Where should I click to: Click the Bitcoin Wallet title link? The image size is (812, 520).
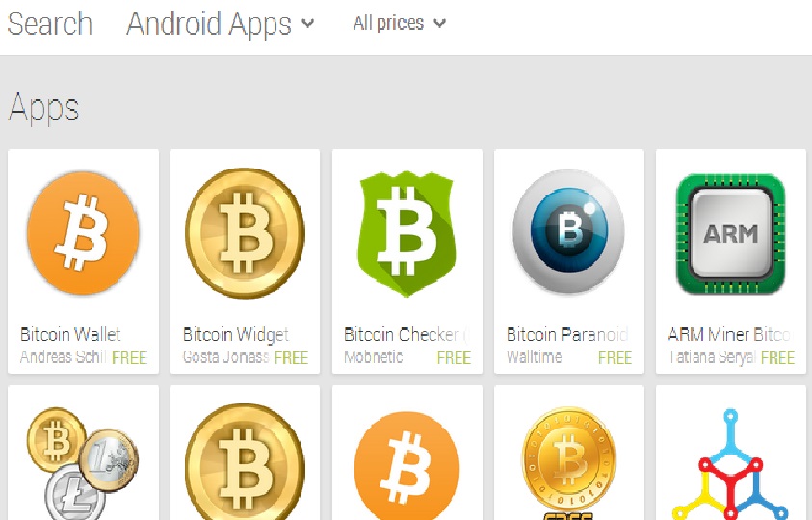(x=70, y=334)
